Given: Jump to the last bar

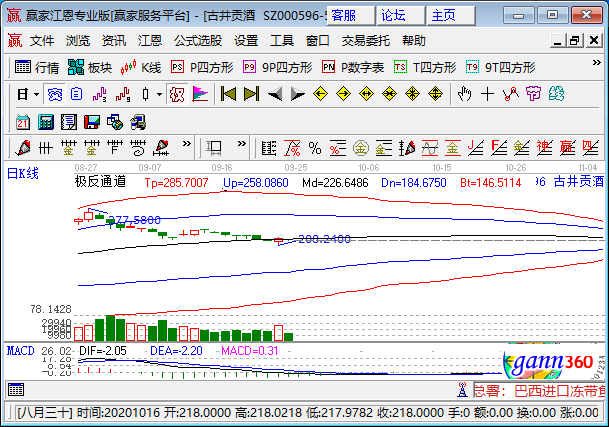Looking at the screenshot, I should tap(251, 94).
